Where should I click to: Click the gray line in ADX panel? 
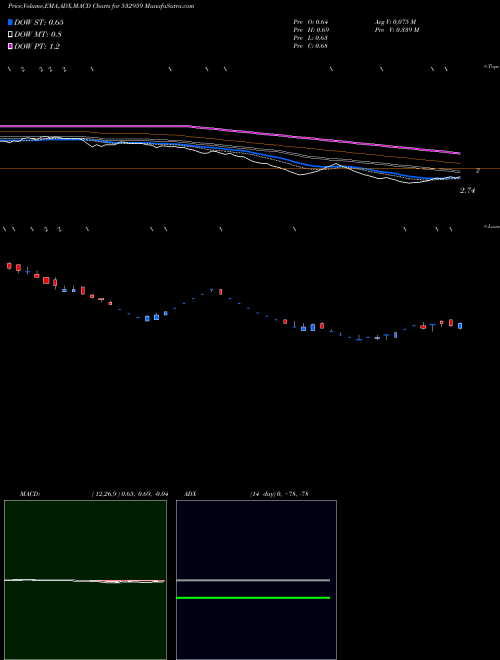(253, 580)
